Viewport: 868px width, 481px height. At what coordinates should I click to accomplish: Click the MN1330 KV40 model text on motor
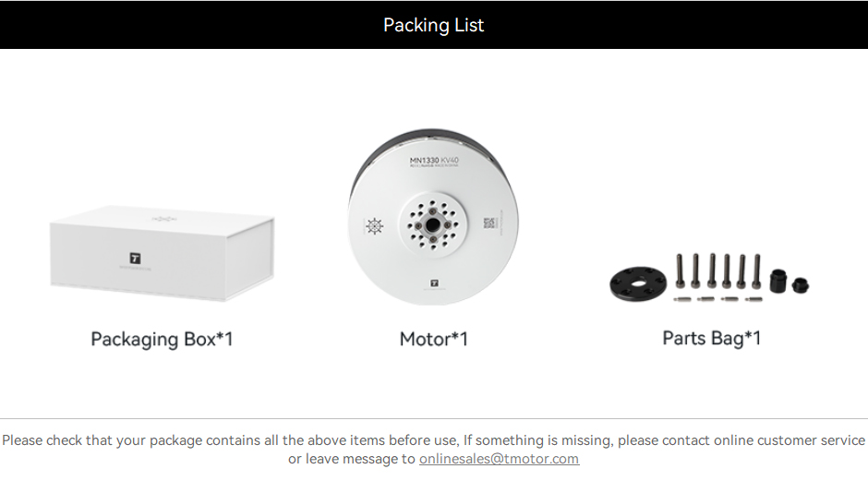[434, 161]
